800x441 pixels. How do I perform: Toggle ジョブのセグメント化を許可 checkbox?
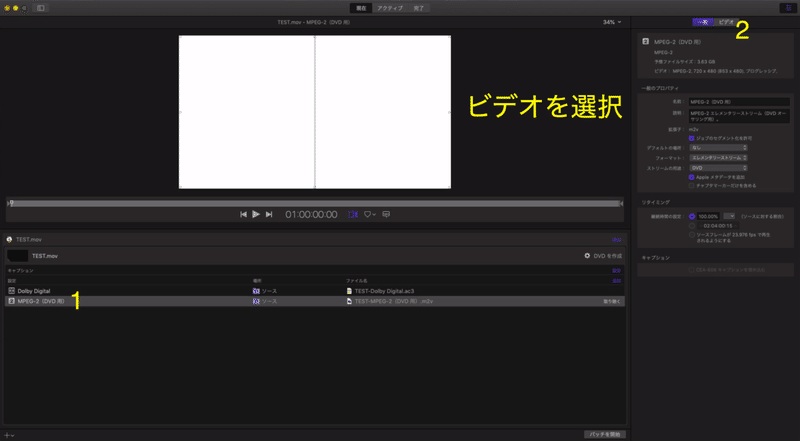tap(692, 138)
